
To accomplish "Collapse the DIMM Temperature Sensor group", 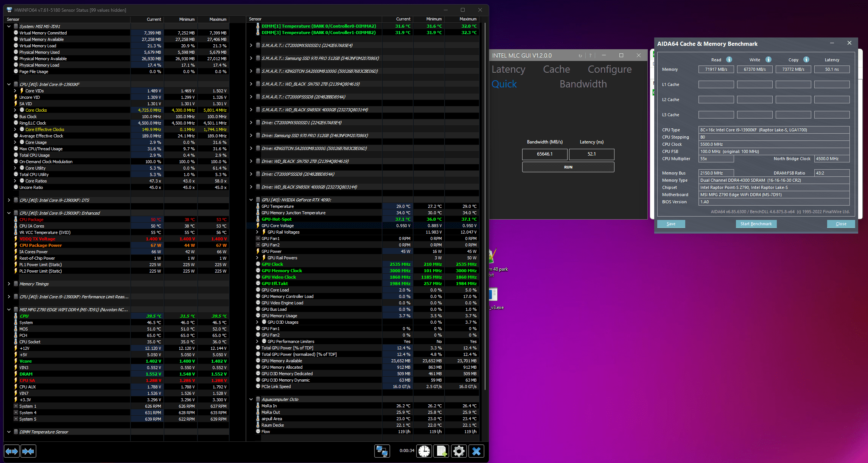I will coord(9,432).
